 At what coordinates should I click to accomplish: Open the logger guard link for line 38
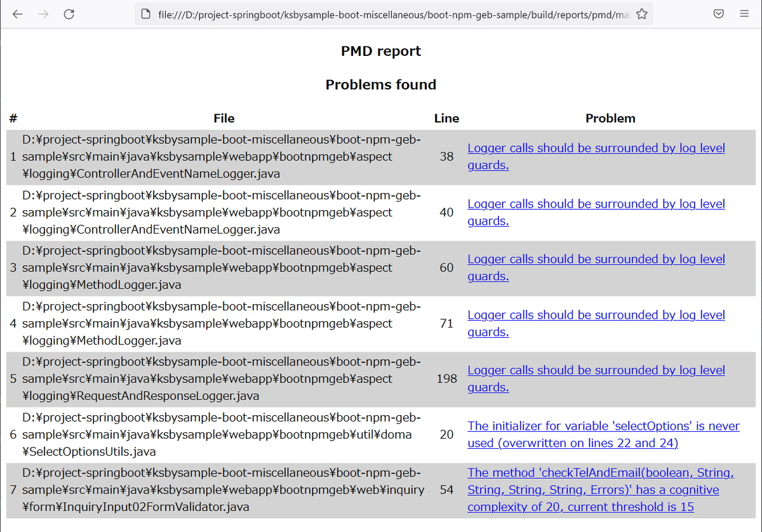click(596, 156)
